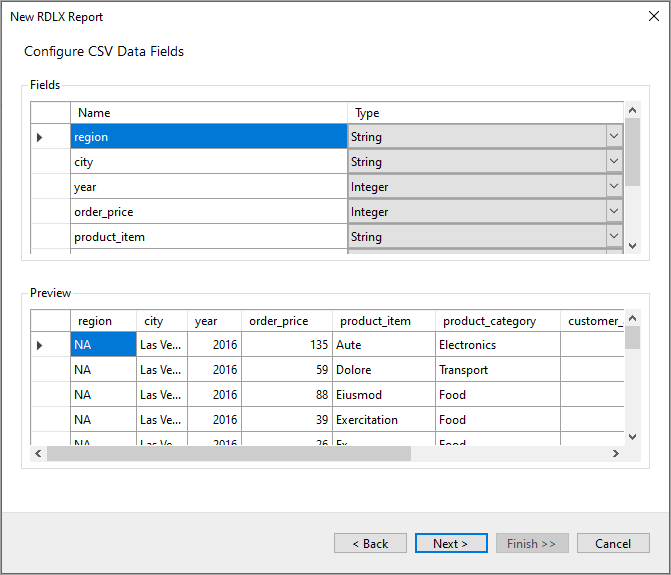Select the city field name cell
671x575 pixels.
[209, 161]
